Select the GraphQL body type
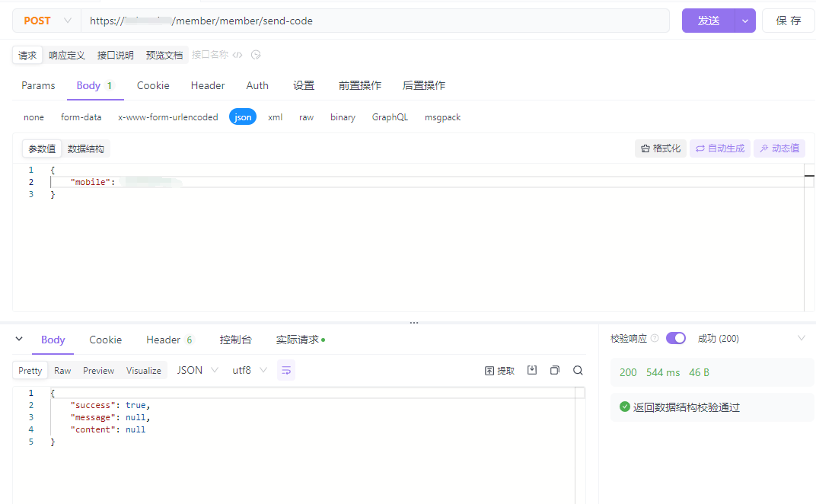The width and height of the screenshot is (816, 504). 390,117
